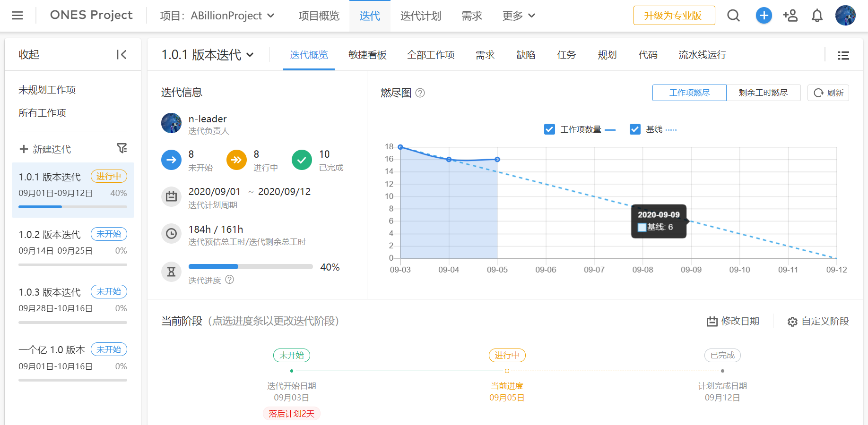Switch to 剩余工时燃尽 chart mode
Viewport: 868px width, 425px height.
point(763,93)
